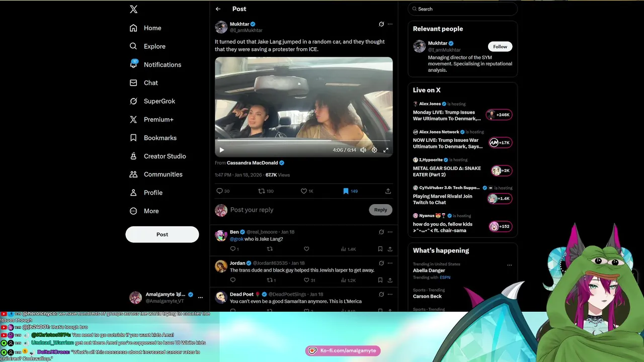Open account menu dots beside Amalgamyte

(200, 298)
